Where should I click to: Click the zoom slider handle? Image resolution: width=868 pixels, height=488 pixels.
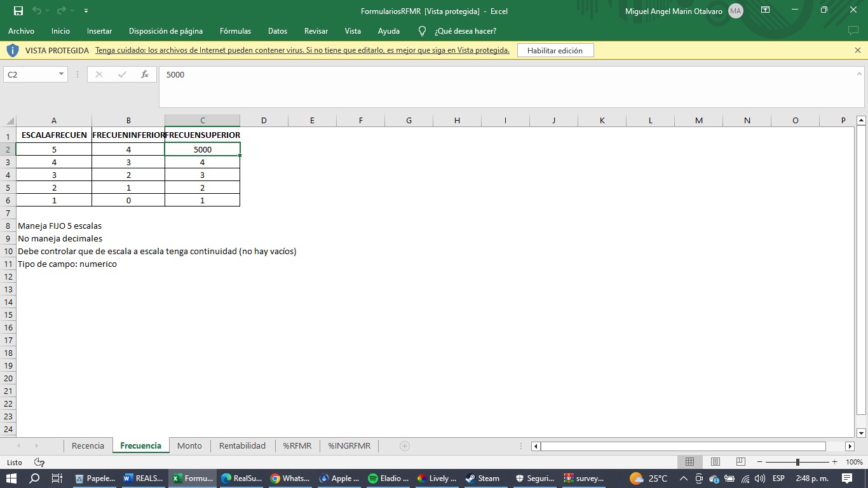(x=797, y=462)
